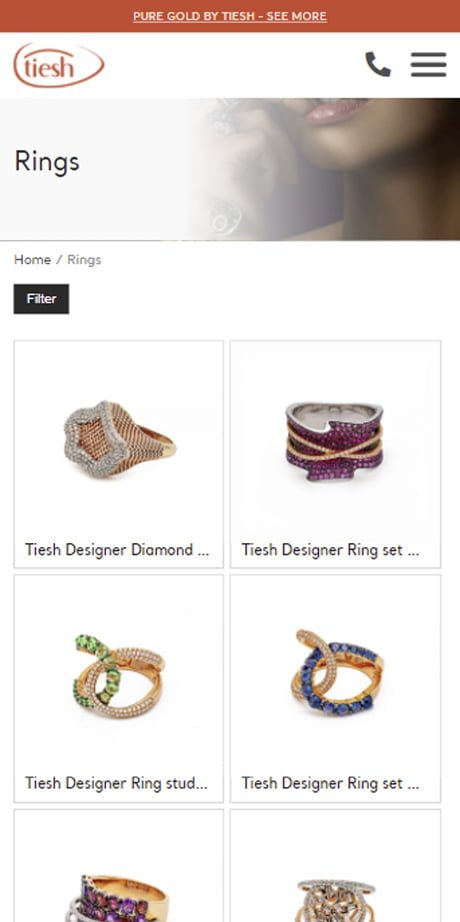Click the Tiesh logo
The height and width of the screenshot is (922, 460).
click(59, 65)
